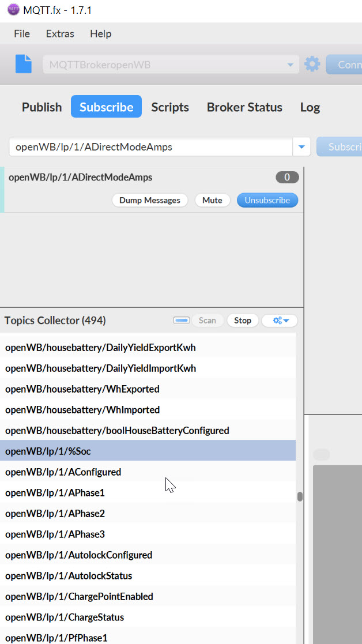The height and width of the screenshot is (644, 362).
Task: Click the Dump Messages button
Action: coord(150,200)
